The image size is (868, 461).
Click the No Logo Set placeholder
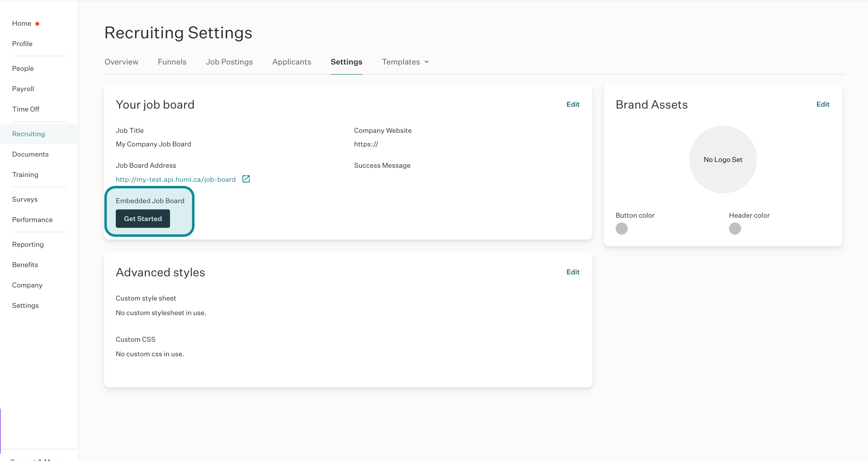(x=723, y=159)
